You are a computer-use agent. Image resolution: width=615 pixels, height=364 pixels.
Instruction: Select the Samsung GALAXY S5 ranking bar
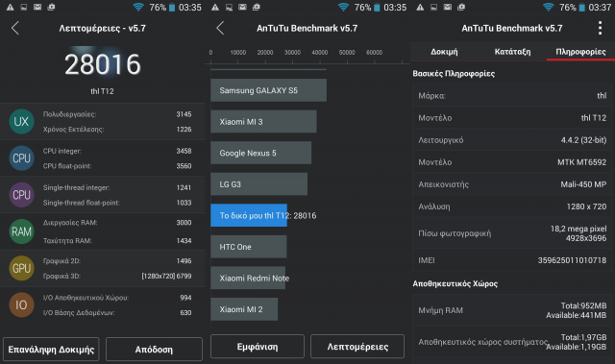click(x=268, y=90)
